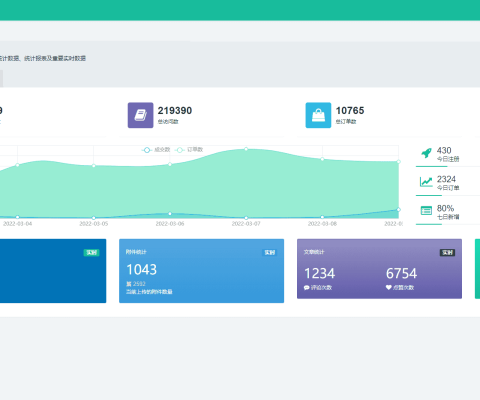Image resolution: width=480 pixels, height=400 pixels.
Task: Select the chart peak point at 2022-03-07
Action: (x=246, y=149)
